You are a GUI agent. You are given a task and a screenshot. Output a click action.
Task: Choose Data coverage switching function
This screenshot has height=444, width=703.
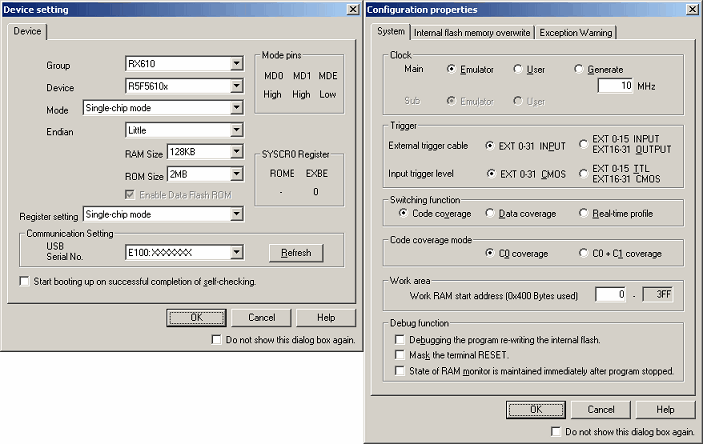tap(491, 213)
